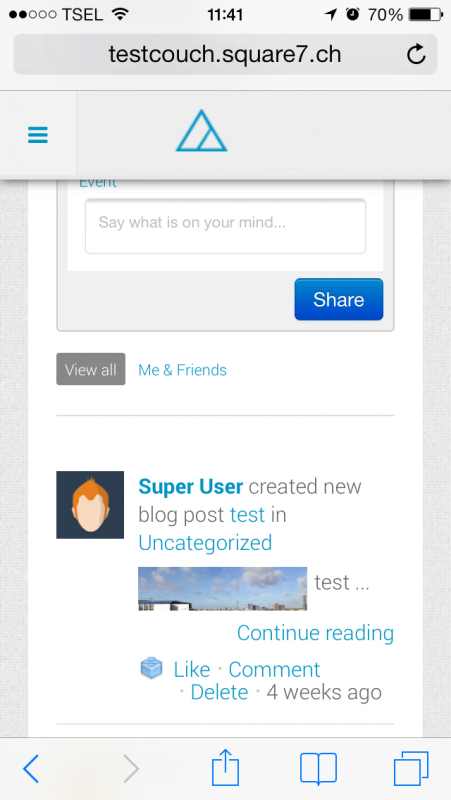Tap the Super User avatar thumbnail
This screenshot has width=451, height=800.
90,505
